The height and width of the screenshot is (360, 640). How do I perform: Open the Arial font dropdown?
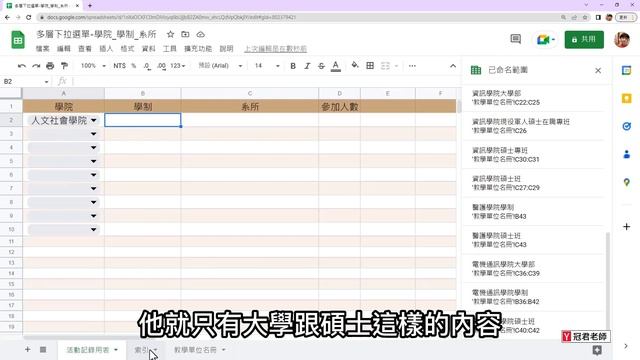220,66
